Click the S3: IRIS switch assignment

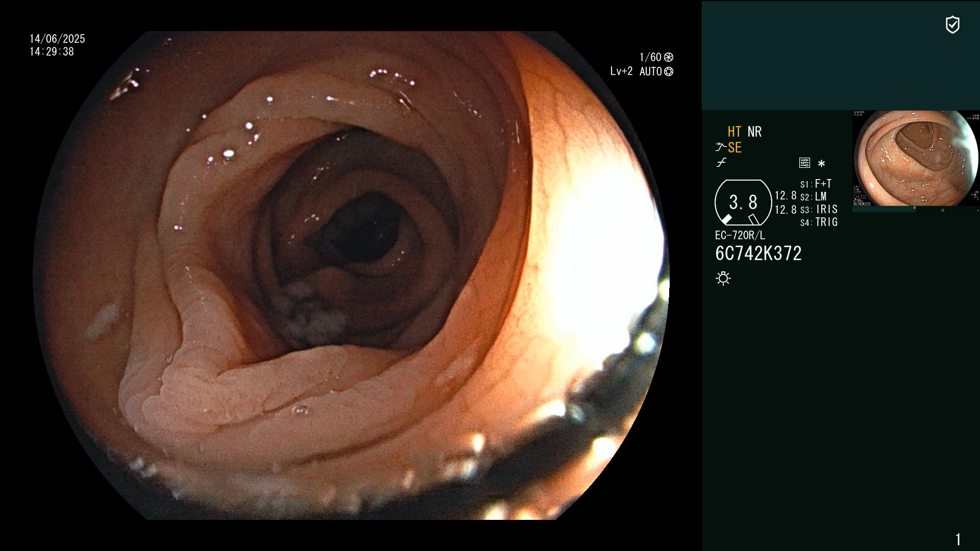tap(819, 209)
